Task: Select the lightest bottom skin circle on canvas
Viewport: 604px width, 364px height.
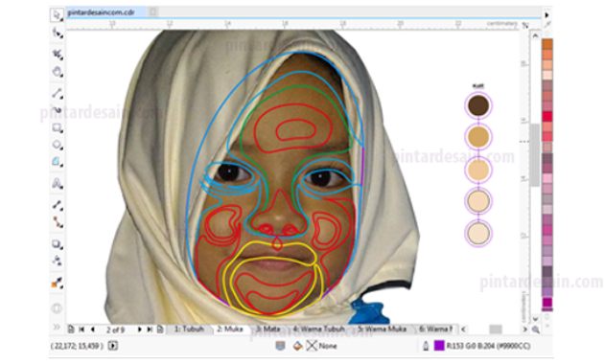Action: click(478, 233)
